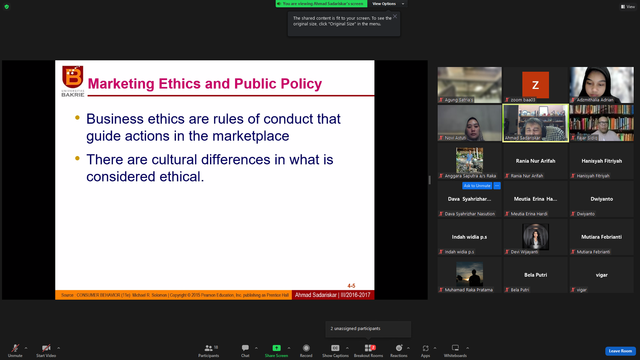This screenshot has height=360, width=640.
Task: Select Agung Satria's video tile
Action: pos(469,85)
